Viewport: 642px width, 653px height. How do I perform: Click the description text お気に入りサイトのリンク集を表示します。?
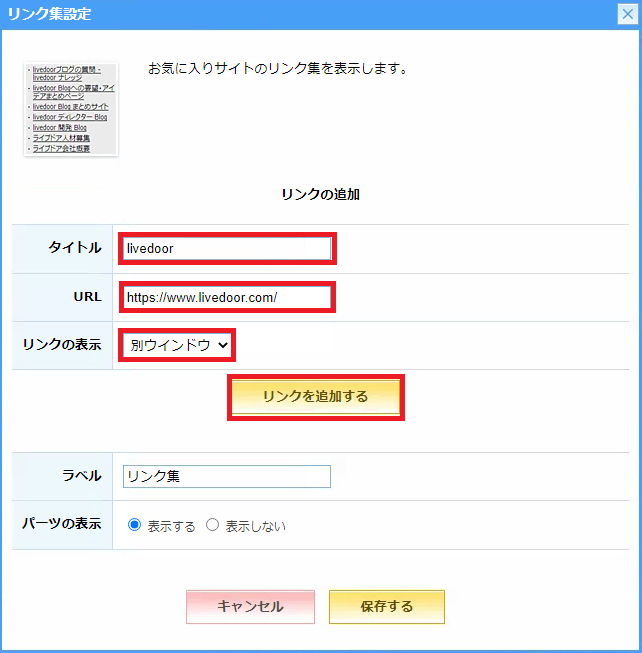coord(278,68)
